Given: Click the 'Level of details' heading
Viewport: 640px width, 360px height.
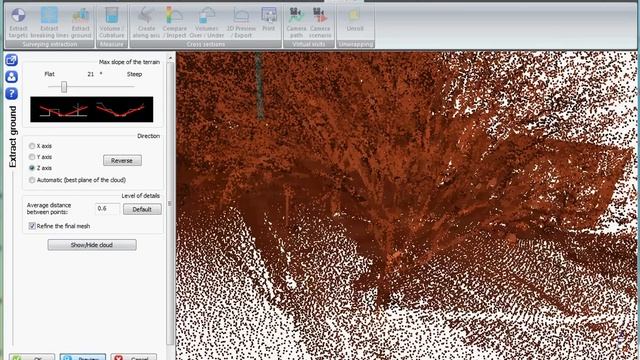Looking at the screenshot, I should click(x=141, y=196).
